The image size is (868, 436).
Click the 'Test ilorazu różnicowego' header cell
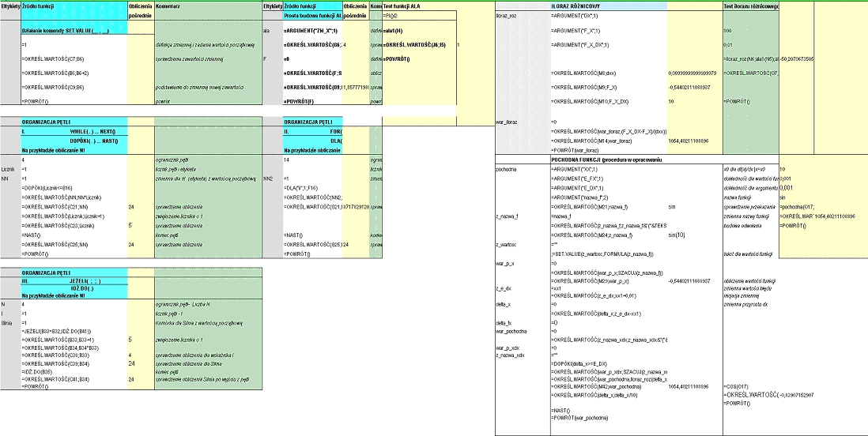click(x=751, y=6)
